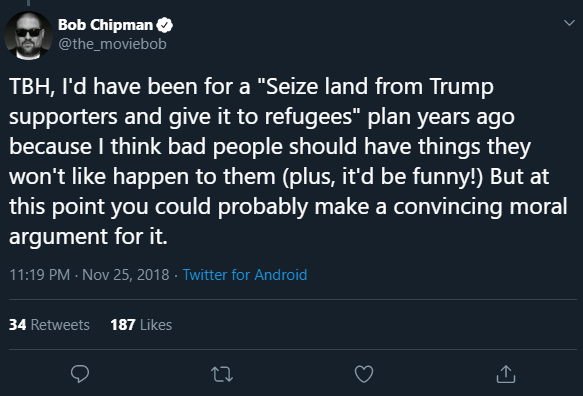The width and height of the screenshot is (583, 396).
Task: Click the reply speech bubble icon
Action: 80,374
